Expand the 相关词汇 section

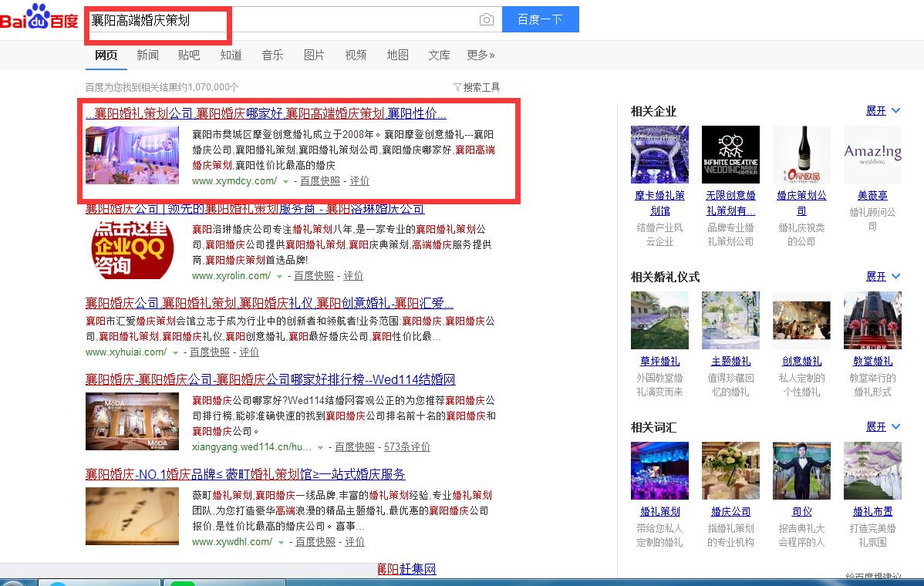883,427
